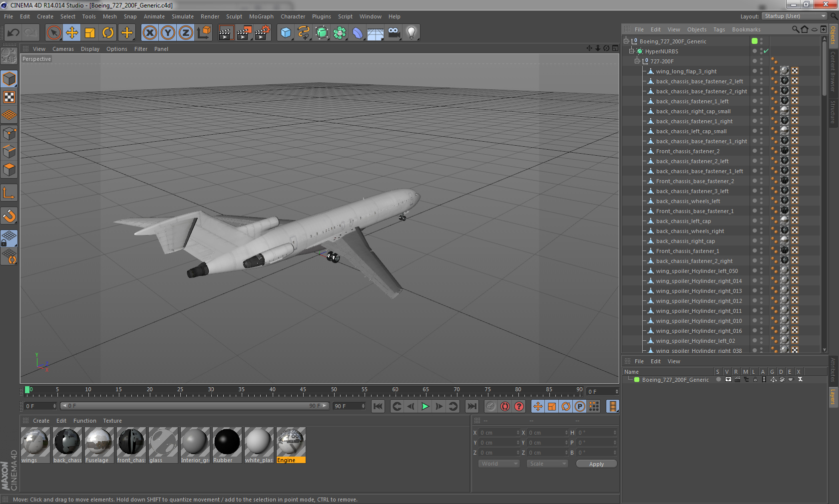Collapse the HyperNURBS tree node
This screenshot has width=839, height=504.
631,51
